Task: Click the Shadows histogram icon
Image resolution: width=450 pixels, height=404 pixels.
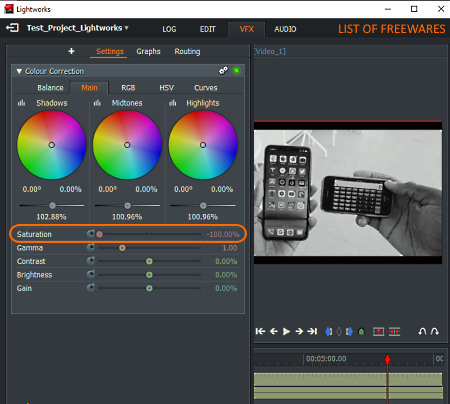Action: [21, 103]
